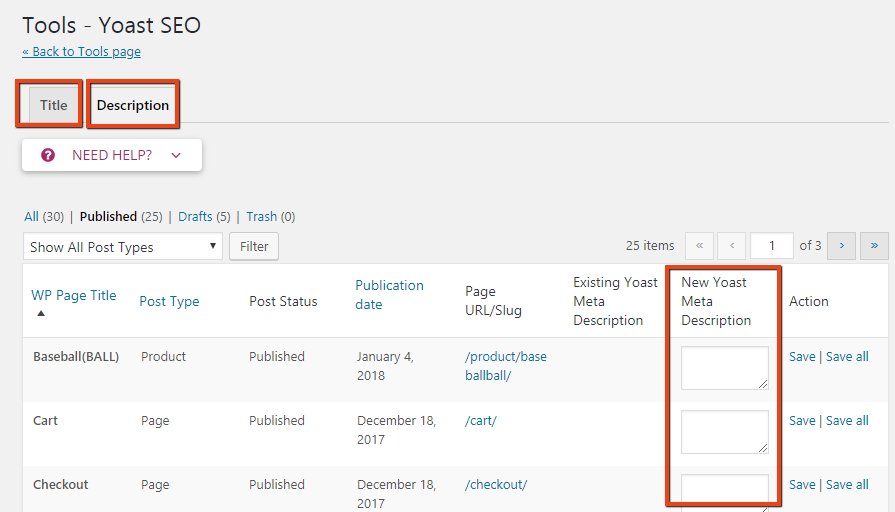Click the Existing Yoast Meta Description header
Viewport: 895px width, 512px height.
point(615,301)
